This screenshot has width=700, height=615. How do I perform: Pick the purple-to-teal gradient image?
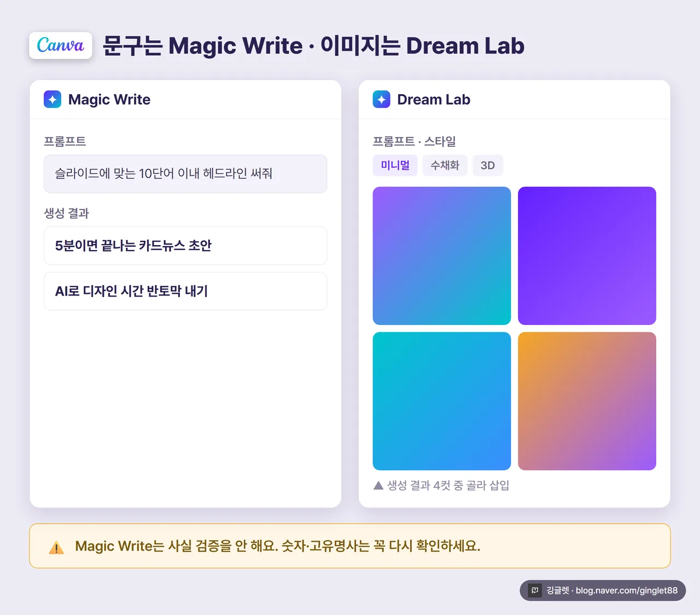(x=442, y=256)
